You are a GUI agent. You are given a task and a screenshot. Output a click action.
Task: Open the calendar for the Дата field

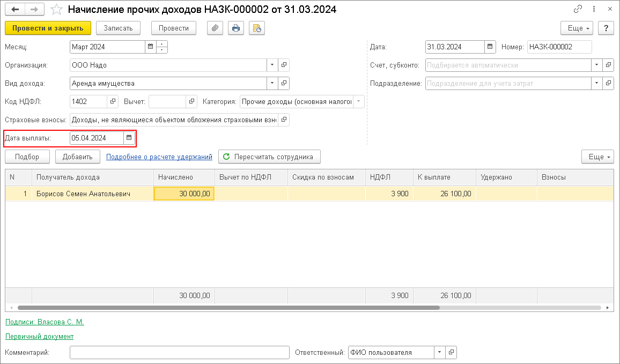(490, 47)
